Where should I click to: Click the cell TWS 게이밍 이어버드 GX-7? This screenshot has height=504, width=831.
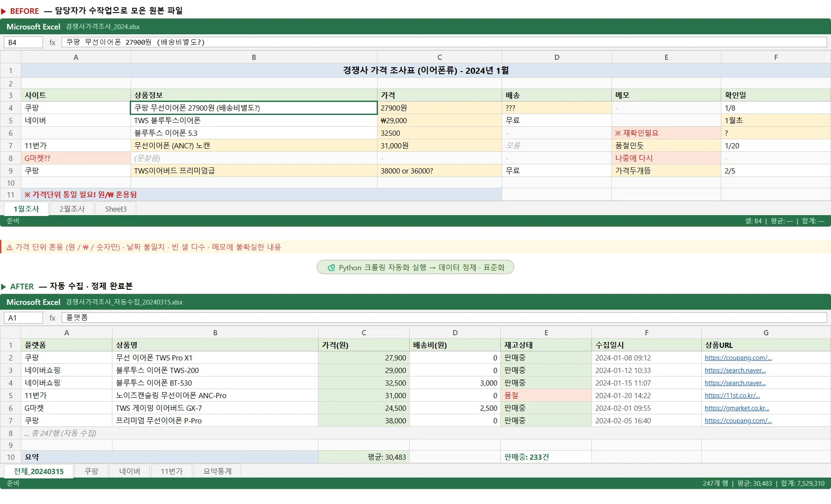tap(215, 408)
